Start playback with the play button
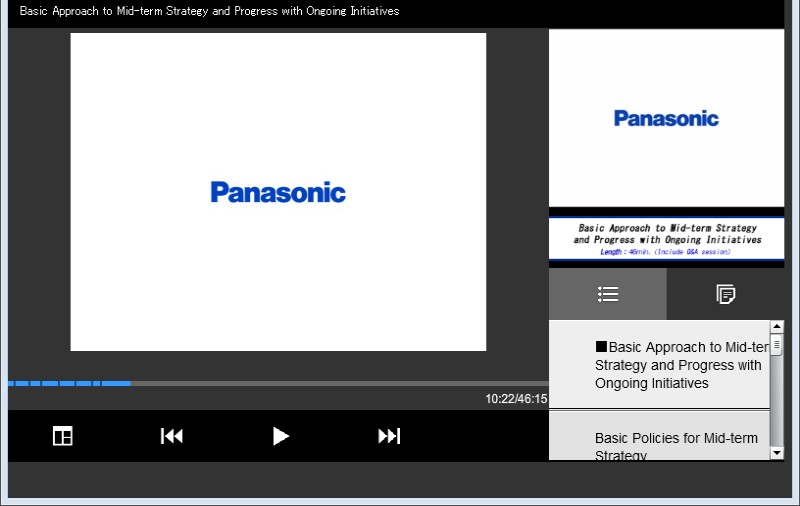Screen dimensions: 800x506 (281, 436)
